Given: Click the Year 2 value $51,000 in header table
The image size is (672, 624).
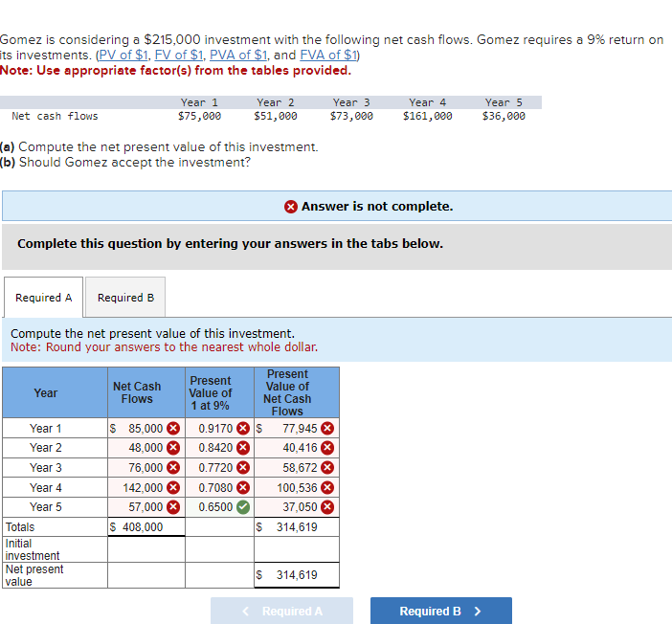Looking at the screenshot, I should click(275, 116).
